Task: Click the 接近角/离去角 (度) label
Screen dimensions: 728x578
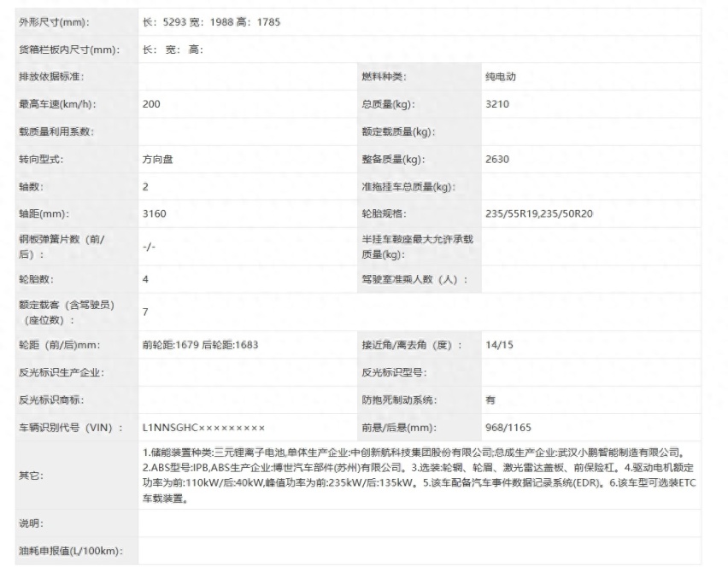Action: (412, 345)
